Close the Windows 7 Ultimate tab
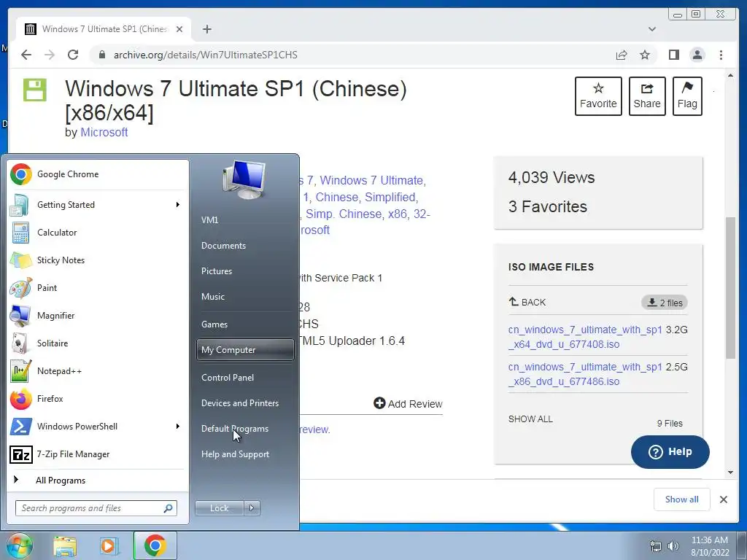 [x=179, y=29]
